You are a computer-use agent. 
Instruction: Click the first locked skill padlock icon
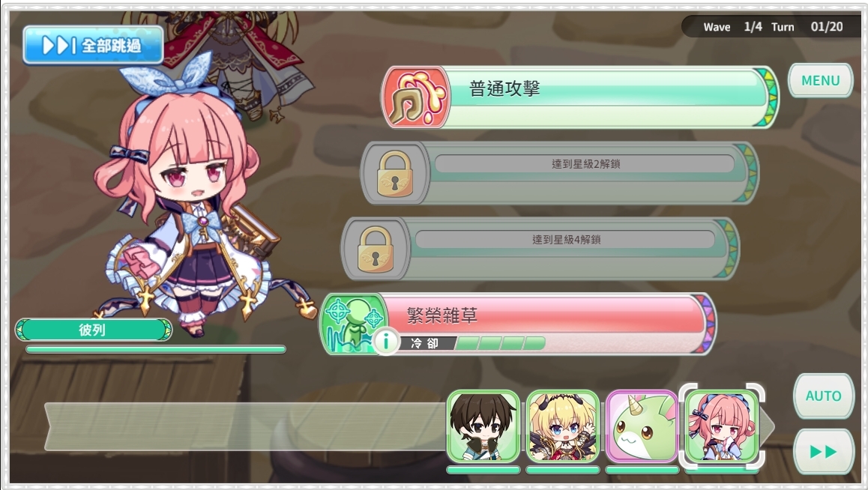point(395,173)
